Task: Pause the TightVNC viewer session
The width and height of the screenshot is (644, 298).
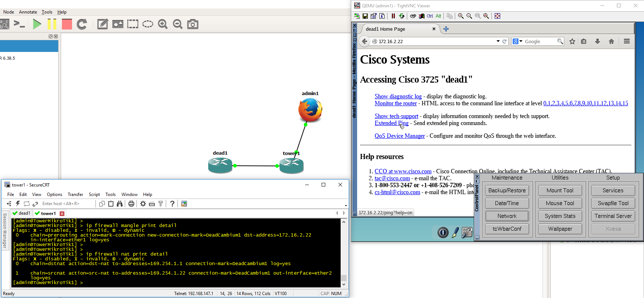Action: [x=393, y=16]
